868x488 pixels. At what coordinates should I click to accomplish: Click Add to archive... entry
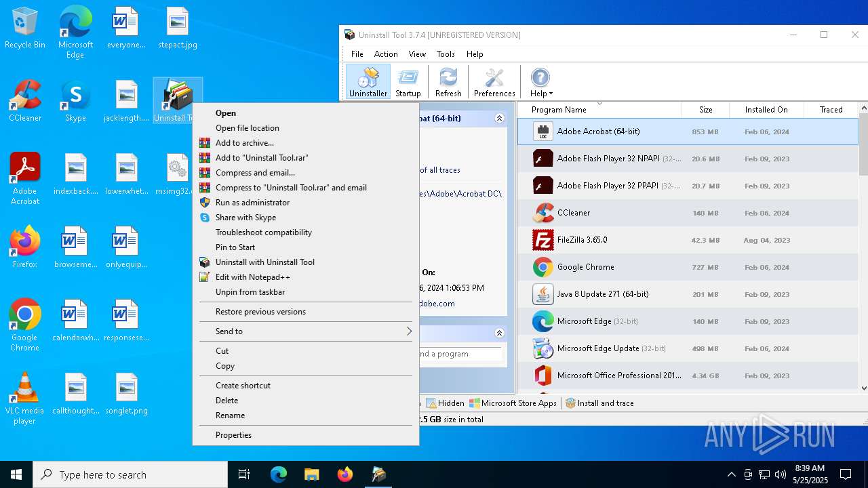[x=306, y=143]
